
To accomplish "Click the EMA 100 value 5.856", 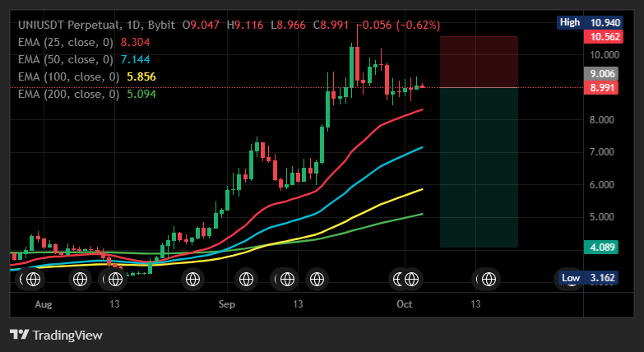I will tap(141, 76).
